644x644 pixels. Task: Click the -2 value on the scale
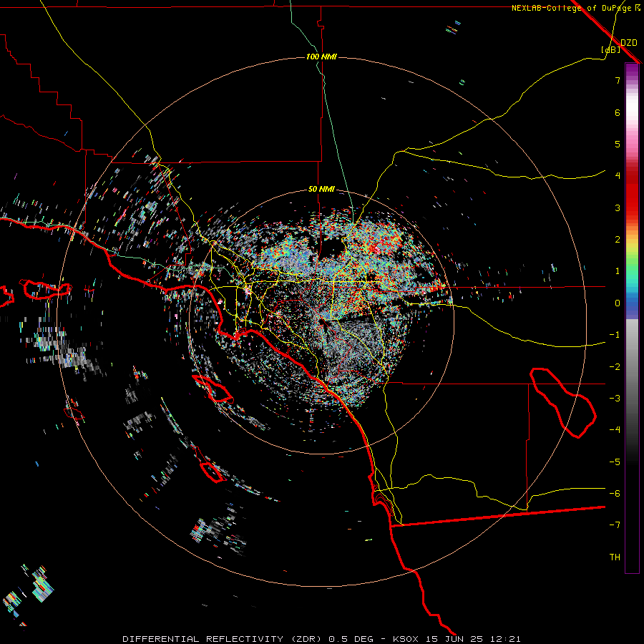(x=615, y=367)
